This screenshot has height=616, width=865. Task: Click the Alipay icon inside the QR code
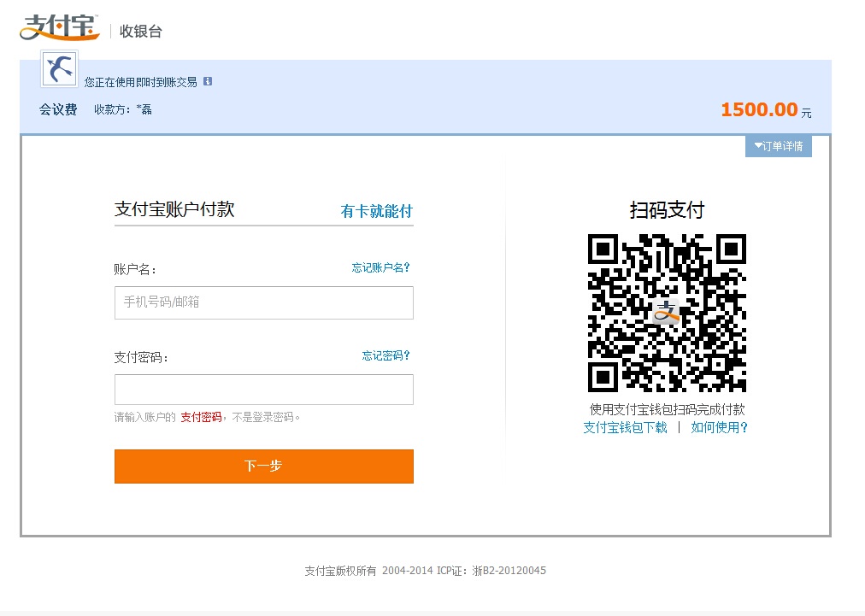tap(667, 314)
